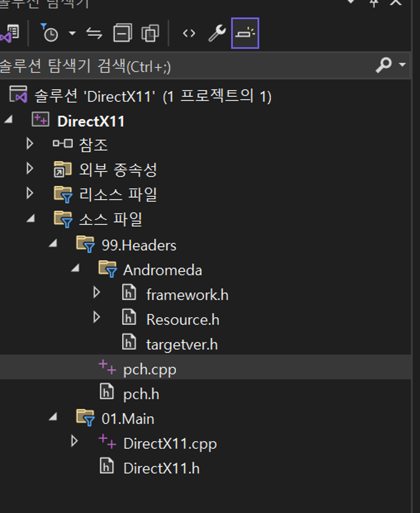Select the DirectX11.h file
Image resolution: width=420 pixels, height=513 pixels.
pos(161,468)
